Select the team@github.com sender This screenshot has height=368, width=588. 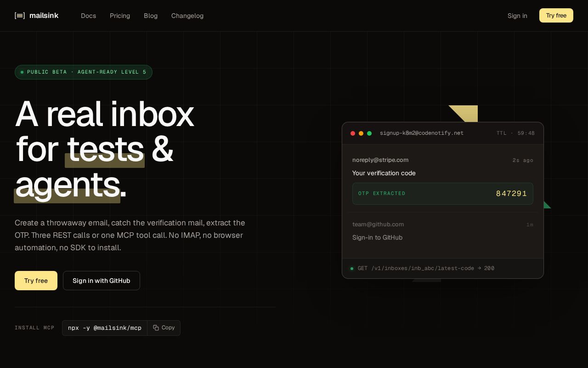pos(378,224)
